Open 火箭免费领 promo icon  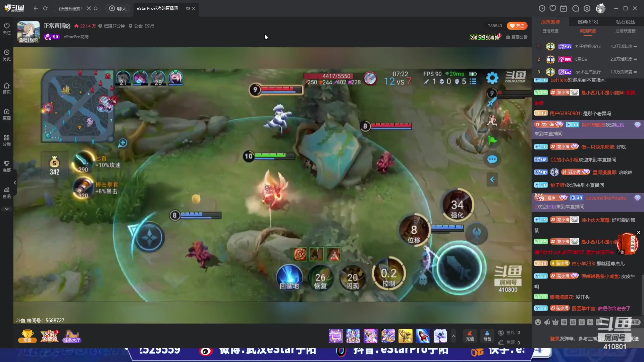[x=49, y=336]
